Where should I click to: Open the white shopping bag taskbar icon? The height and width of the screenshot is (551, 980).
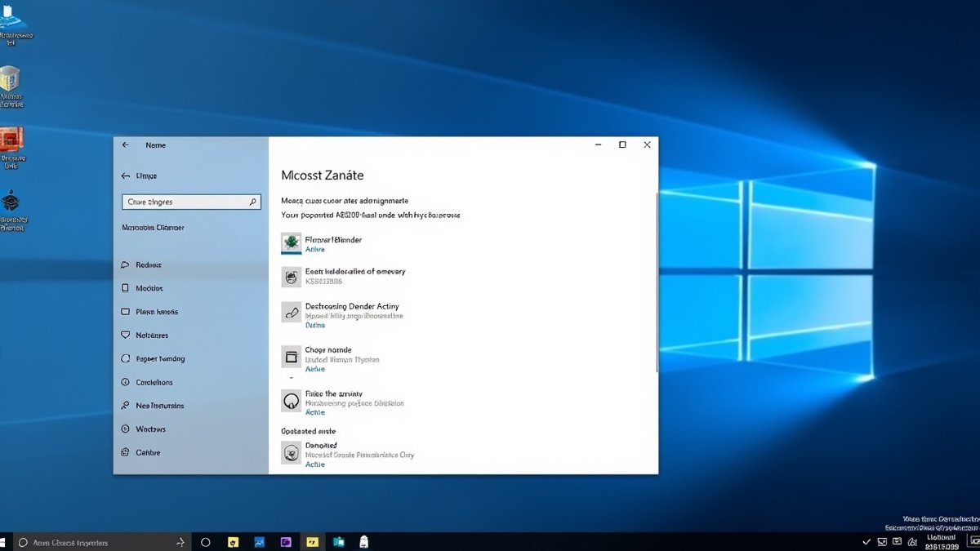363,542
